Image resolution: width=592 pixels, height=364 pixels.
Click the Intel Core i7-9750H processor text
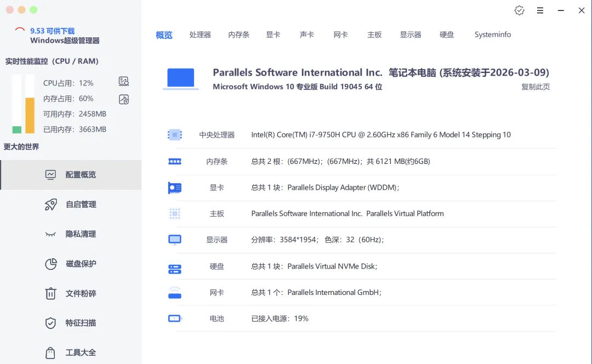[x=381, y=135]
